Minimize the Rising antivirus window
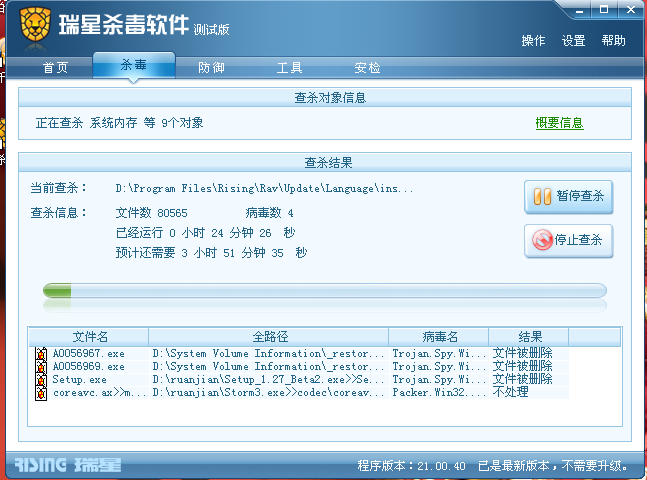Viewport: 647px width, 480px height. click(580, 10)
